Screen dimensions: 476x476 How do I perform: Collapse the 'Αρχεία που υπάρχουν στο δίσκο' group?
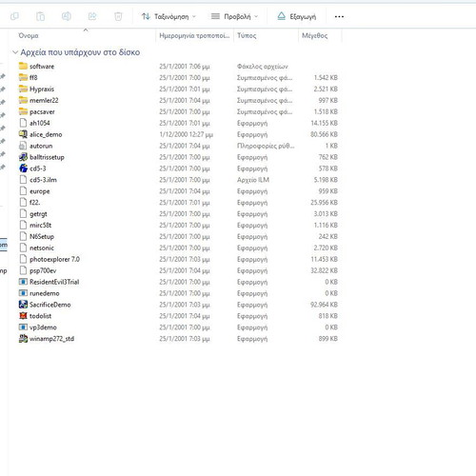tap(15, 52)
